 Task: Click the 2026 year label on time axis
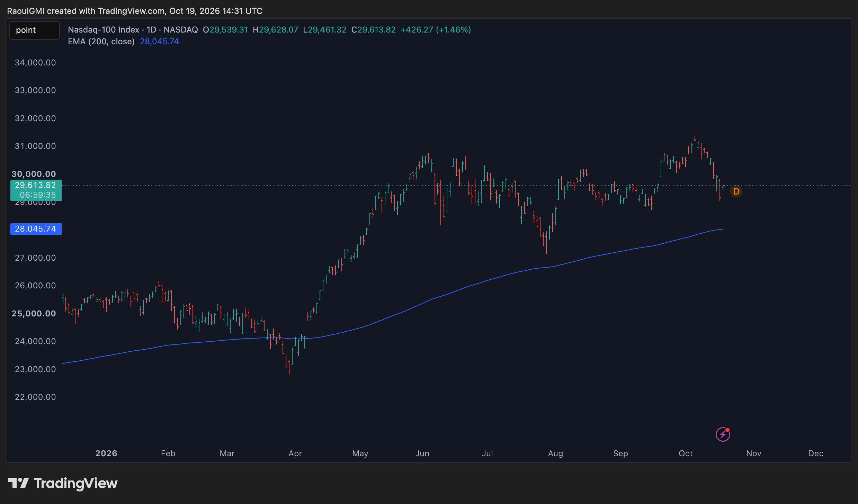click(x=106, y=453)
